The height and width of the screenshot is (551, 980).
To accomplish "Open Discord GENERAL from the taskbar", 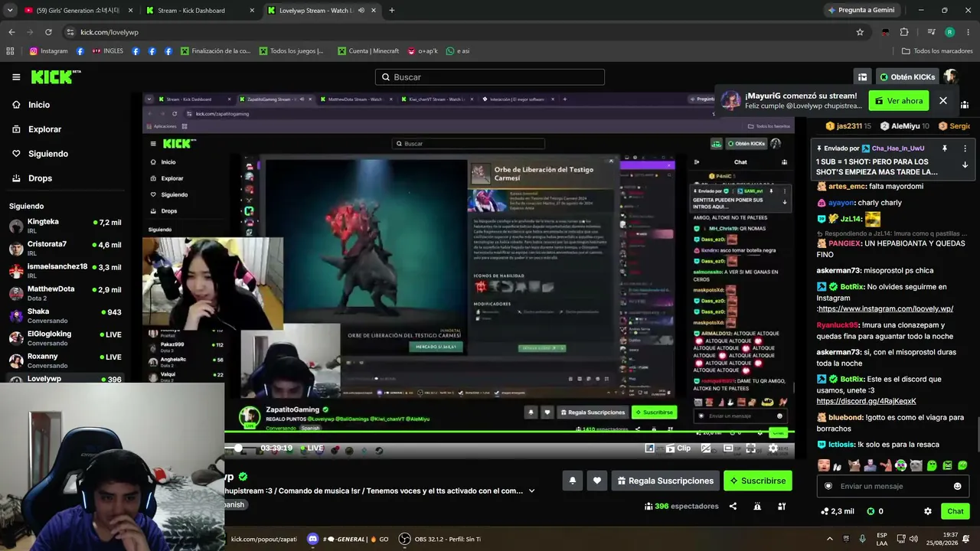I will [x=348, y=539].
